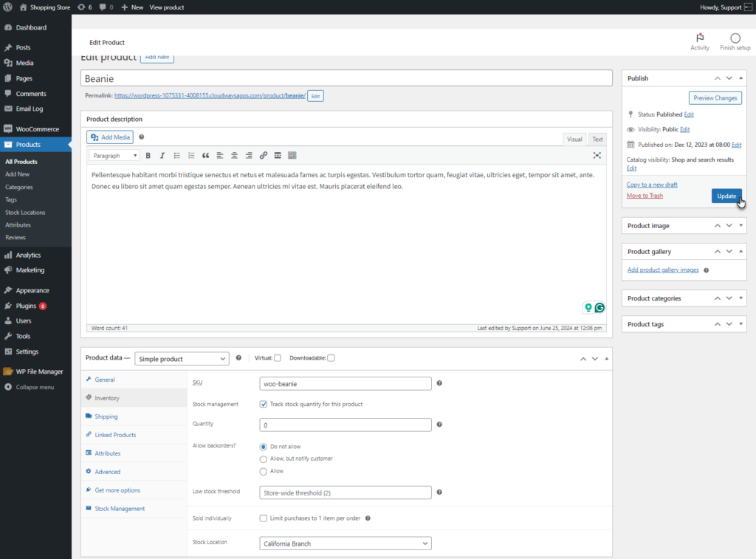Open comments bubble in the admin bar
The image size is (756, 559).
click(106, 7)
